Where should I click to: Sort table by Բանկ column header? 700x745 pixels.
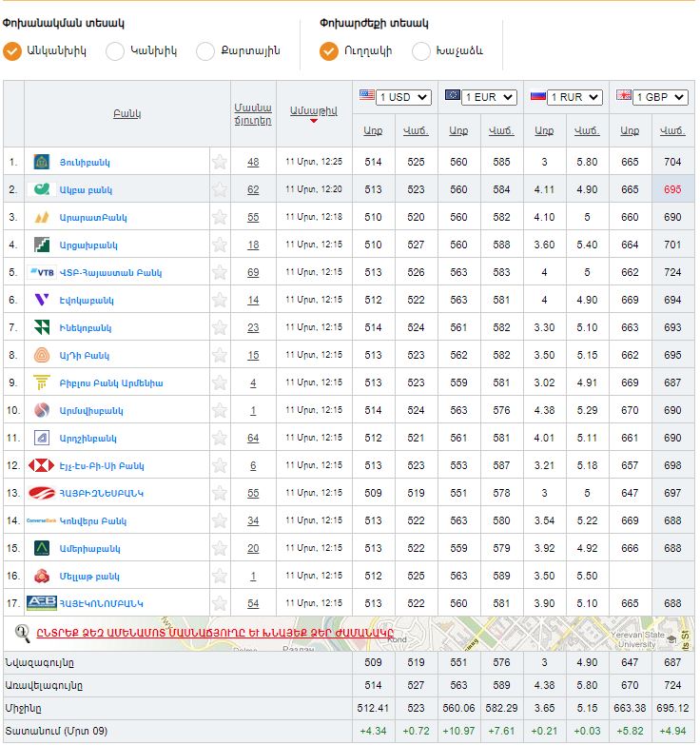[x=126, y=114]
